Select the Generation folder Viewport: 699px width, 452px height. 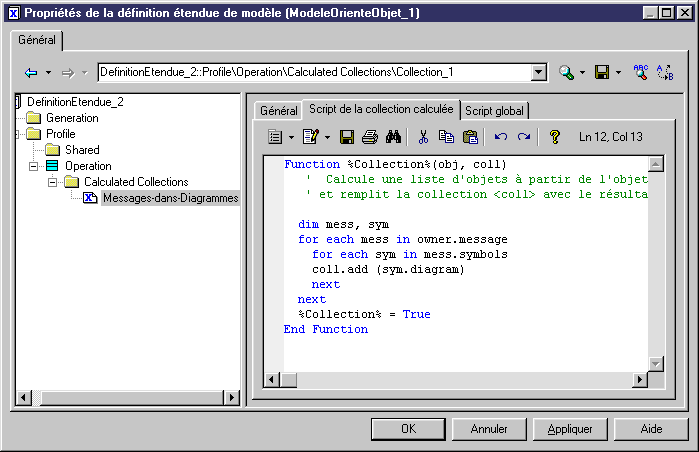pyautogui.click(x=72, y=118)
